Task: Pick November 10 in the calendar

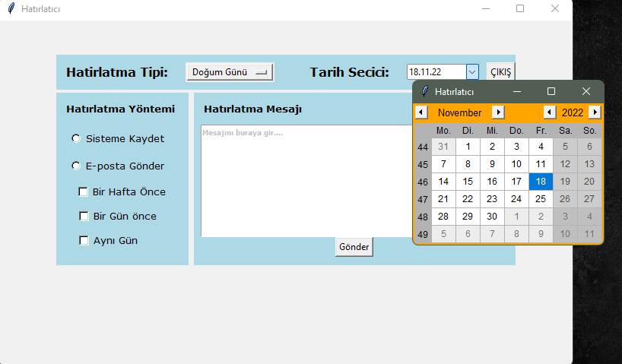Action: [516, 164]
